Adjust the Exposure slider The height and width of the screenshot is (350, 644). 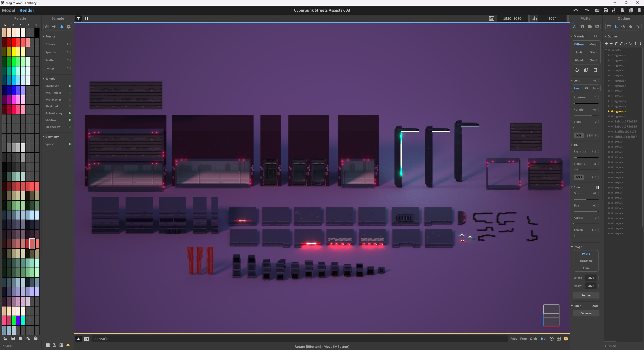(x=586, y=157)
